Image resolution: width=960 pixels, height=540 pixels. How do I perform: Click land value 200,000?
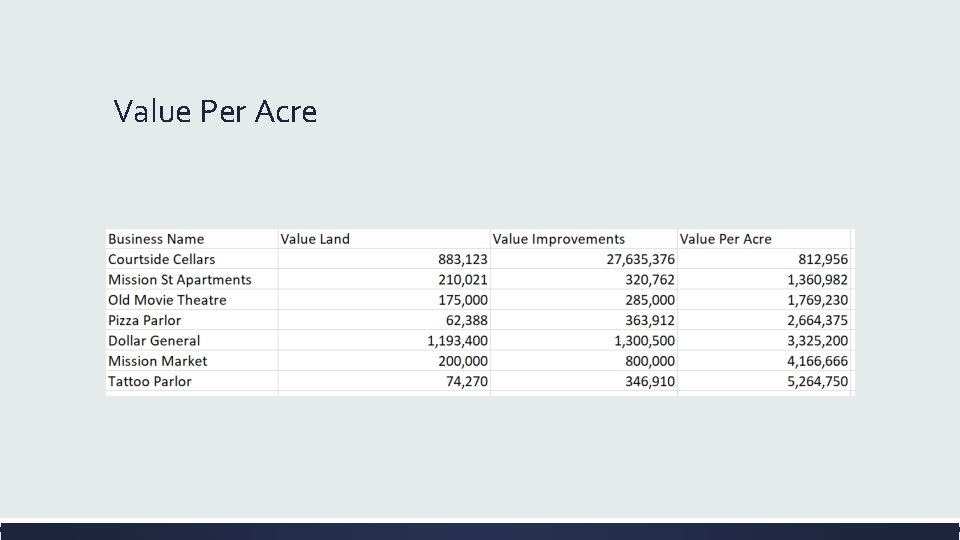coord(463,361)
